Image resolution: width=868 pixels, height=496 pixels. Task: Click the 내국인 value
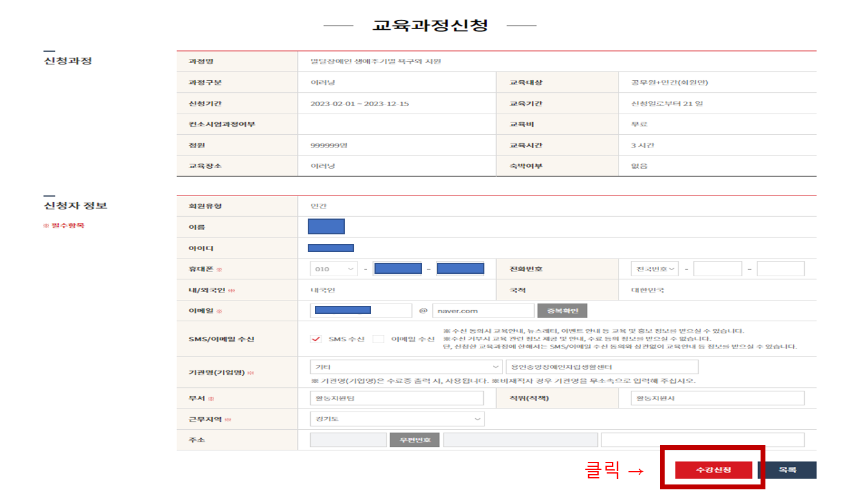(x=323, y=290)
